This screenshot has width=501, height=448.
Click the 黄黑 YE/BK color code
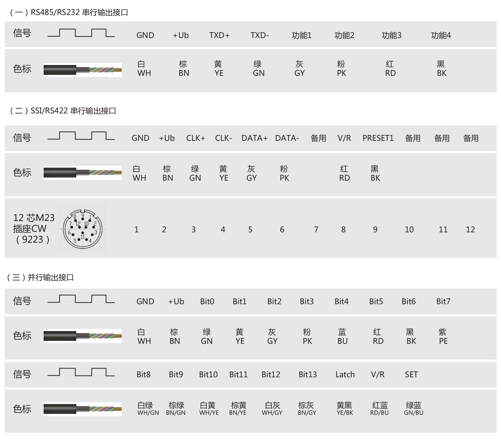(345, 409)
